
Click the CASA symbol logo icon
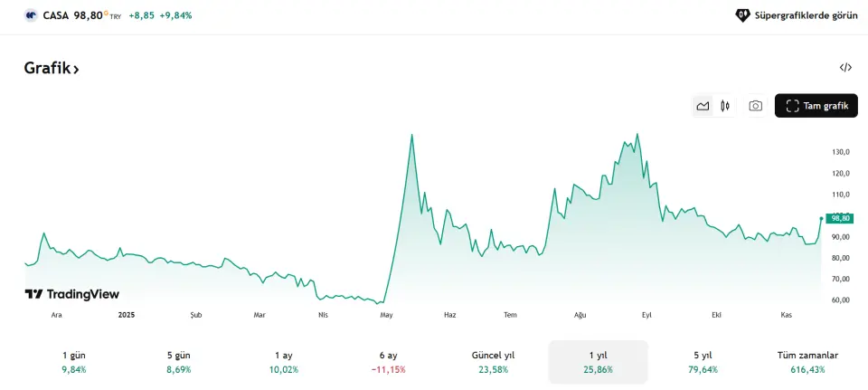pos(31,15)
